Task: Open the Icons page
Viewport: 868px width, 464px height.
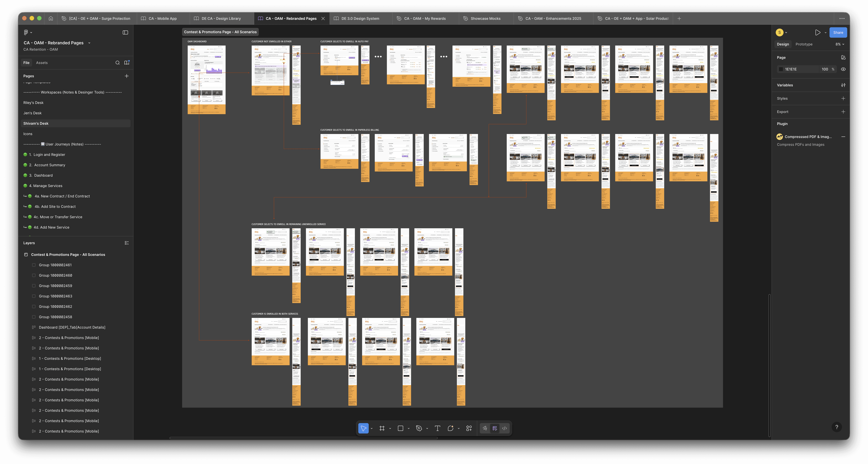Action: (28, 134)
